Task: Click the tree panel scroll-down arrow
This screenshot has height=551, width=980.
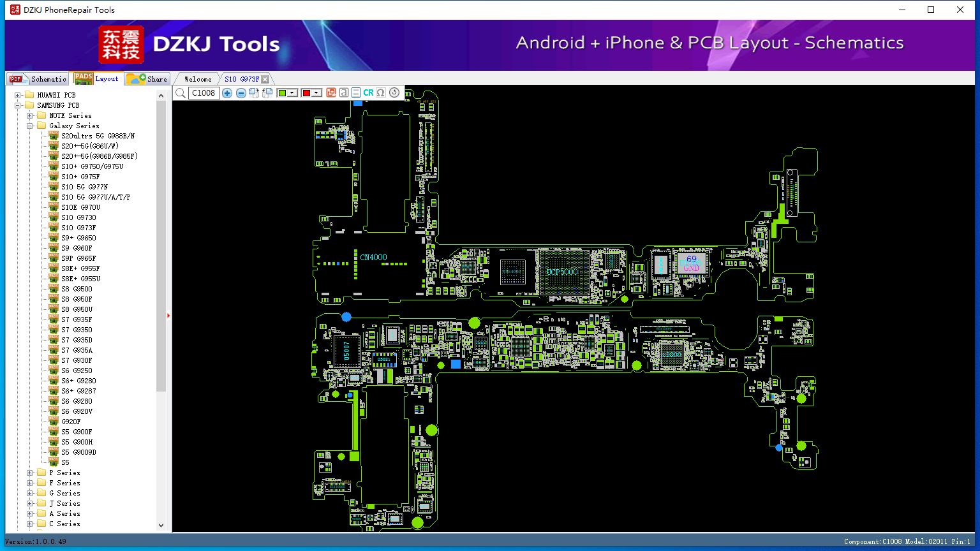Action: (x=161, y=525)
